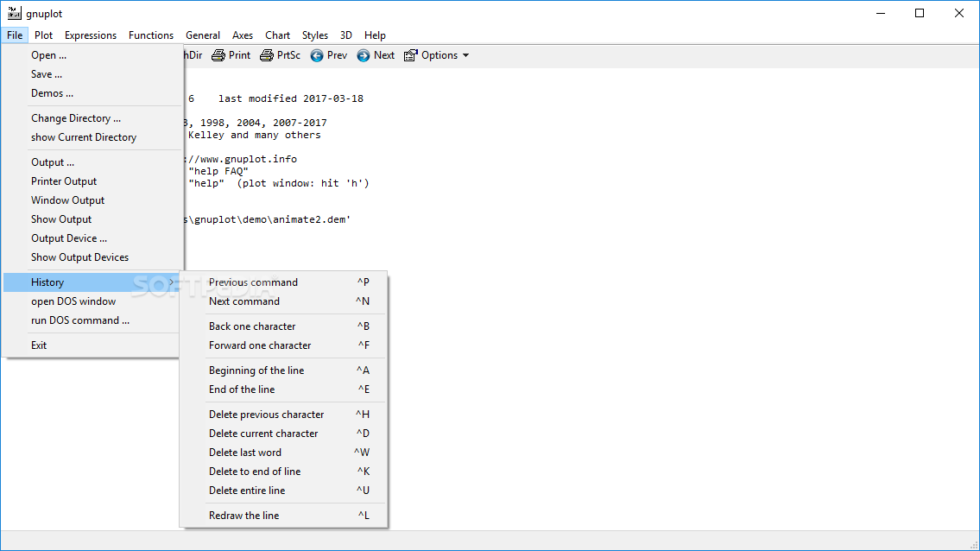980x551 pixels.
Task: Click the Options toolbar icon
Action: (x=411, y=55)
